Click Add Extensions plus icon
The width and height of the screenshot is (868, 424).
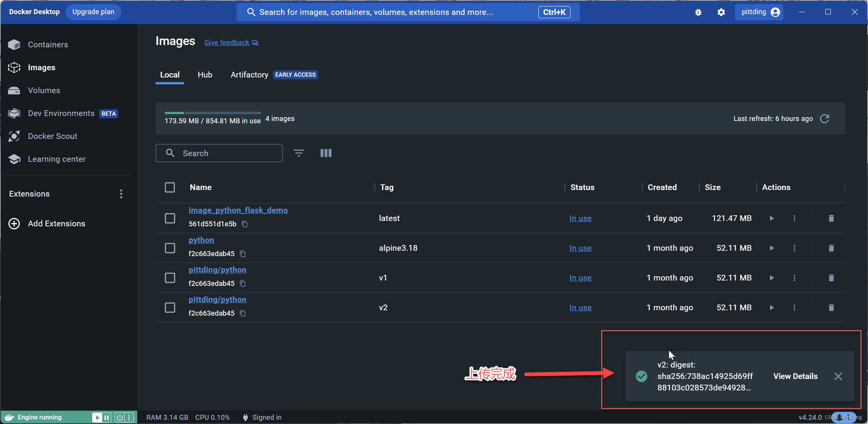tap(14, 224)
